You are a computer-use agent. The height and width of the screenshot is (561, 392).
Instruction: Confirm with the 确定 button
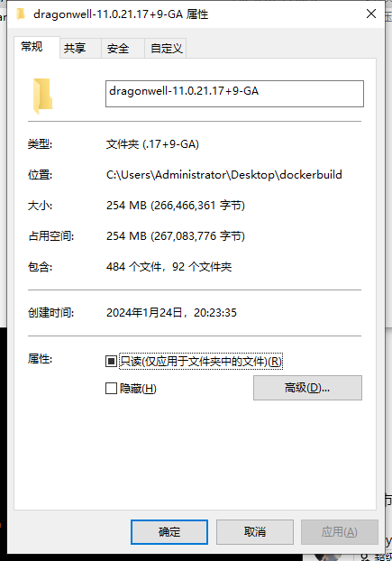tap(169, 532)
